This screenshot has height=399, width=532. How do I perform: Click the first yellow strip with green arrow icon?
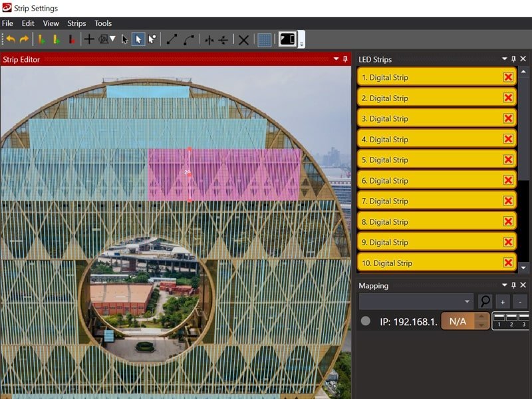[42, 40]
